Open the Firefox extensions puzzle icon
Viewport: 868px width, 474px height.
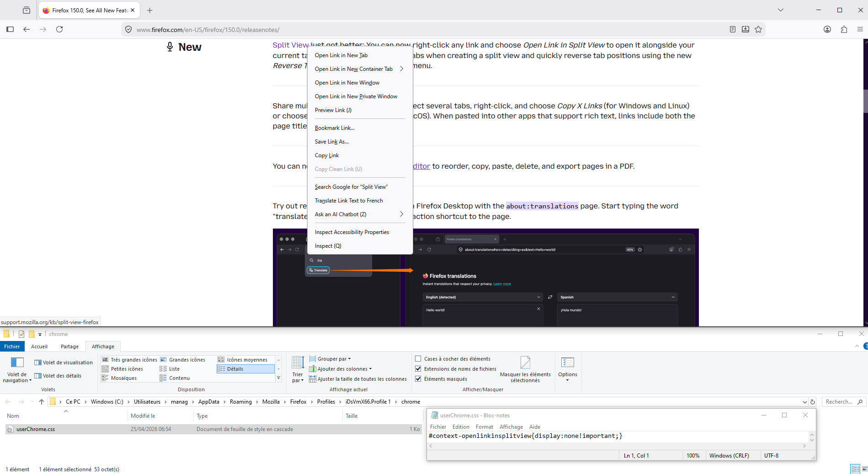coord(844,29)
